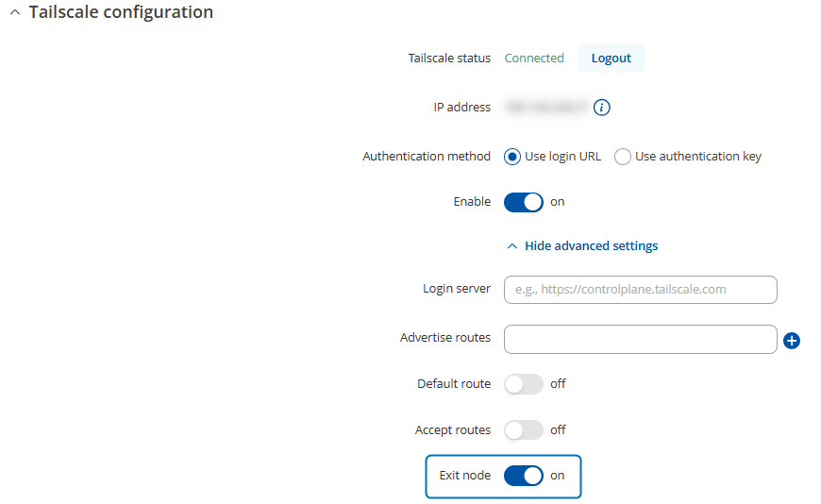Click the Logout button

coord(611,59)
